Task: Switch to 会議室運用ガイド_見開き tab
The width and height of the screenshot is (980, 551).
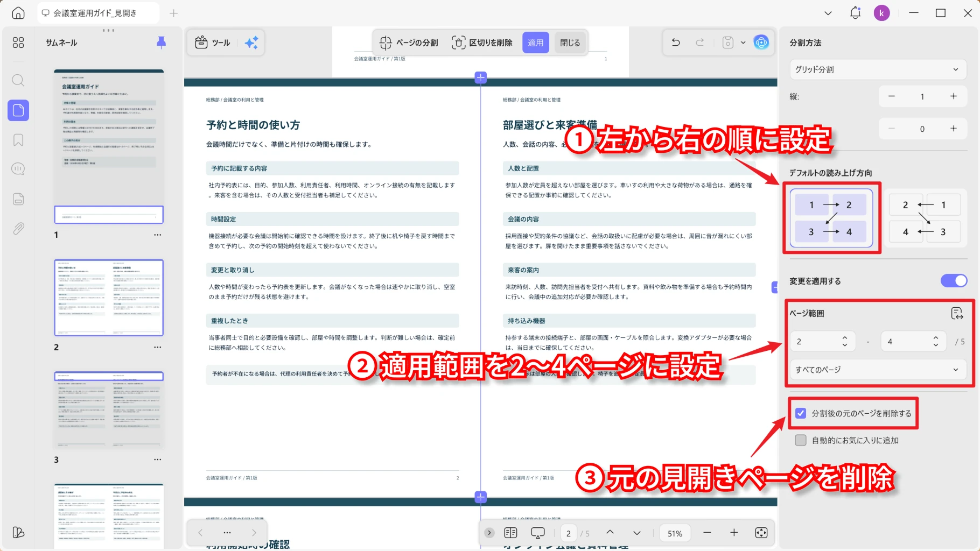Action: [98, 13]
